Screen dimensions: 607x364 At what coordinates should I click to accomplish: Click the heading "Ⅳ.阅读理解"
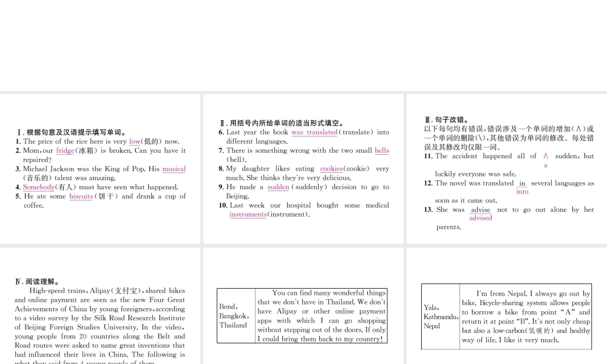37,282
